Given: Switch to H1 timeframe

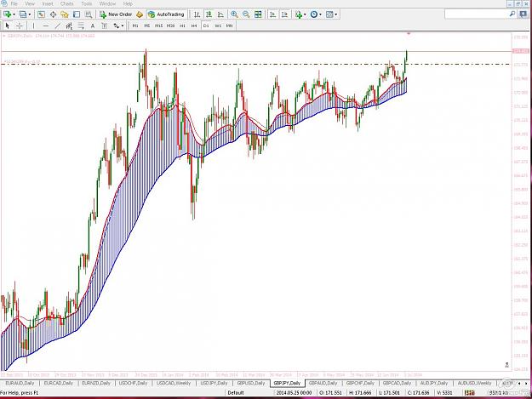Looking at the screenshot, I should pos(182,26).
